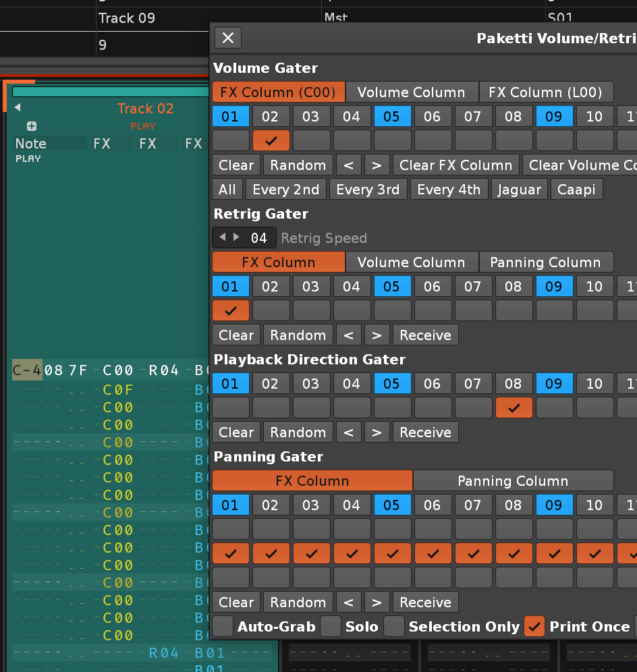Screen dimensions: 637x672
Task: Shift Retrig Gater steps right
Action: pyautogui.click(x=377, y=335)
